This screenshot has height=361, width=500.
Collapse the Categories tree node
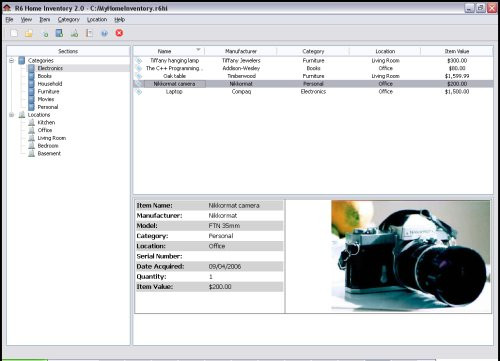point(11,60)
